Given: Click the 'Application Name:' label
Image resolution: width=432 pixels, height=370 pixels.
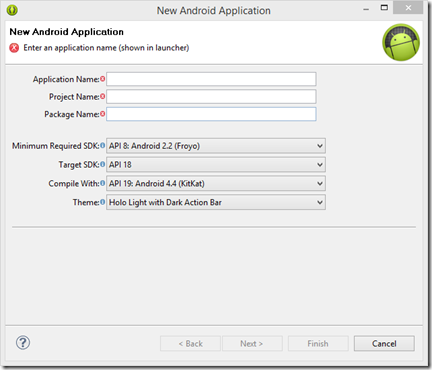Looking at the screenshot, I should pyautogui.click(x=66, y=79).
